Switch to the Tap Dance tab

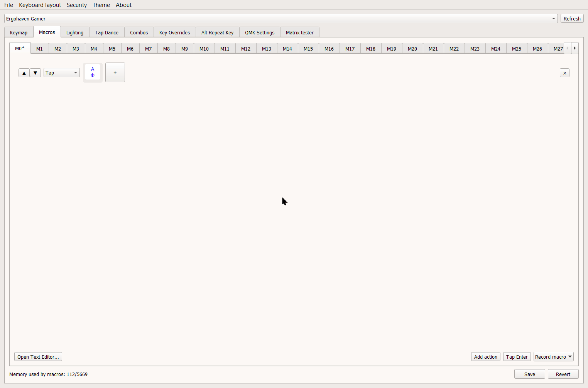point(106,33)
